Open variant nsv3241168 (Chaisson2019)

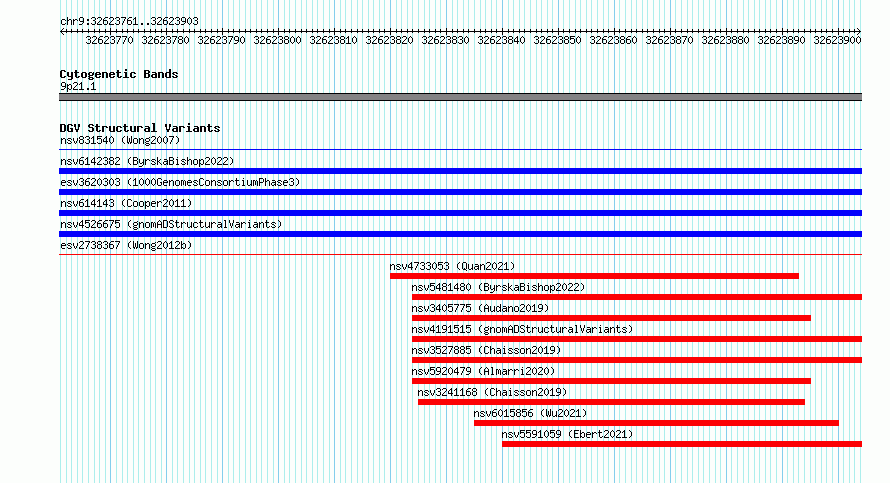(492, 392)
